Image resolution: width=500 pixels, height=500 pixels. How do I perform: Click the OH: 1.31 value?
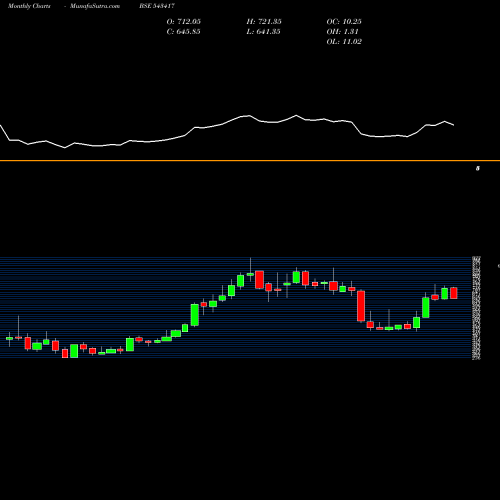(342, 32)
